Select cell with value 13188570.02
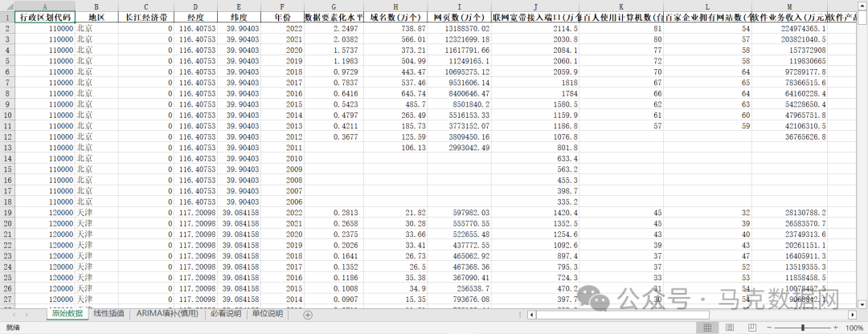Viewport: 868px width, 334px height. point(459,28)
